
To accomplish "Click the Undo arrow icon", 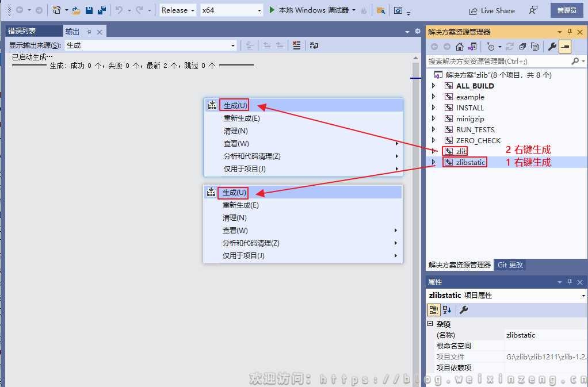I will coord(119,10).
